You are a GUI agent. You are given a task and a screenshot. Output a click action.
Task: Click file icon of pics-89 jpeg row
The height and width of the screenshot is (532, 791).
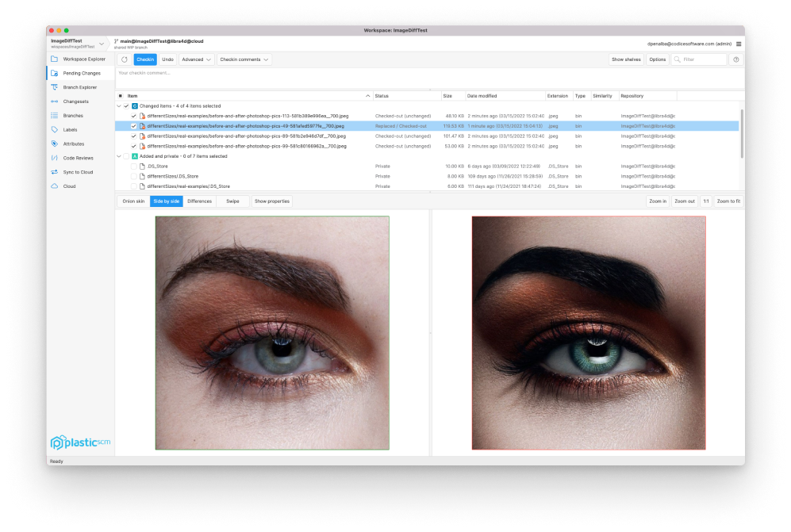click(x=142, y=136)
